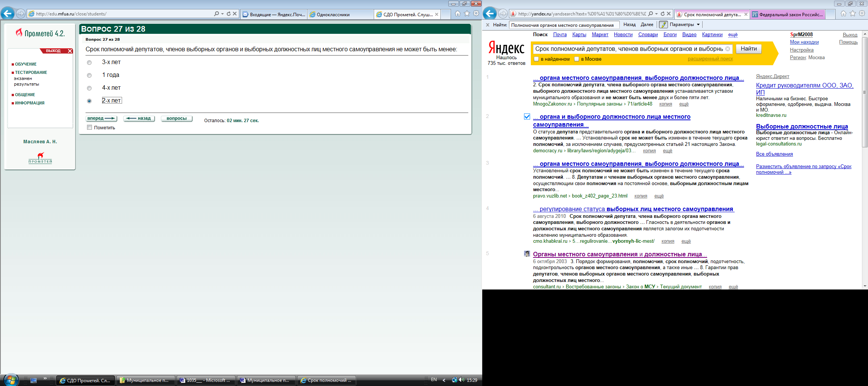This screenshot has height=386, width=868.
Task: Open the ОБУЧЕНИЕ menu section
Action: coord(26,64)
